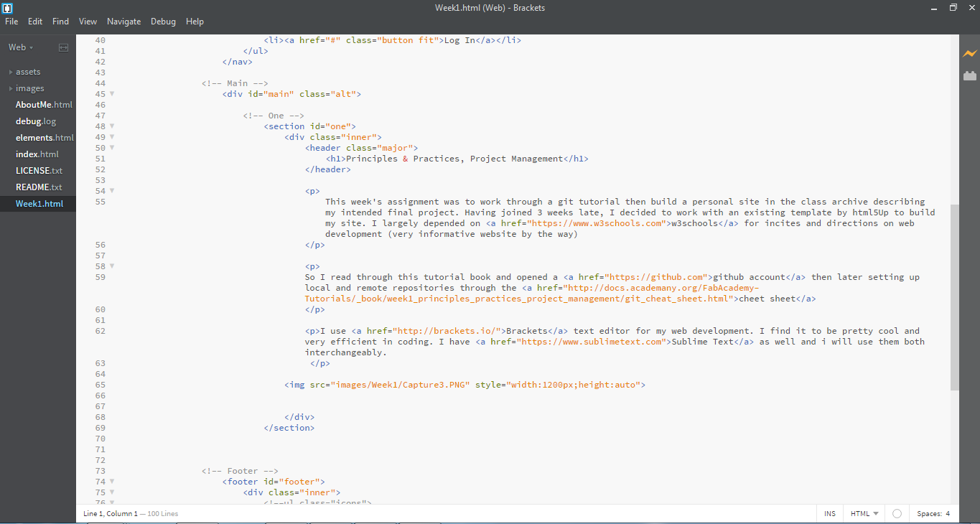Click the indentation size value 4

(x=948, y=514)
